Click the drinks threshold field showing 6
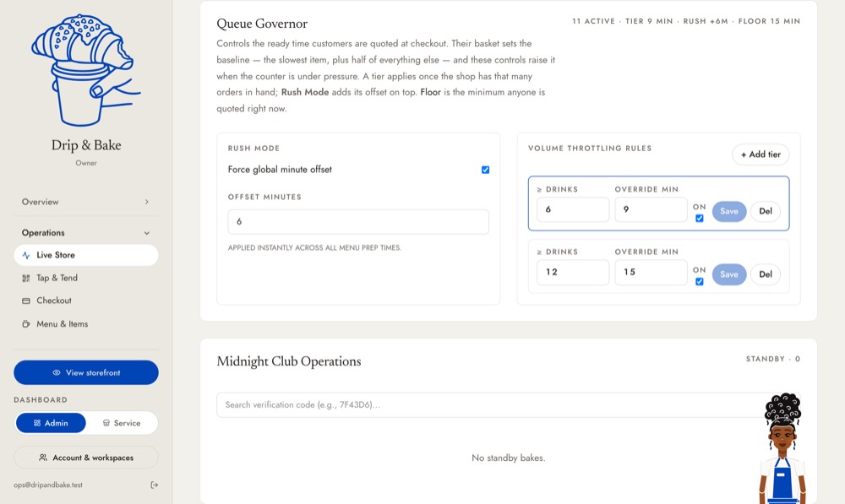The width and height of the screenshot is (845, 504). [x=573, y=209]
